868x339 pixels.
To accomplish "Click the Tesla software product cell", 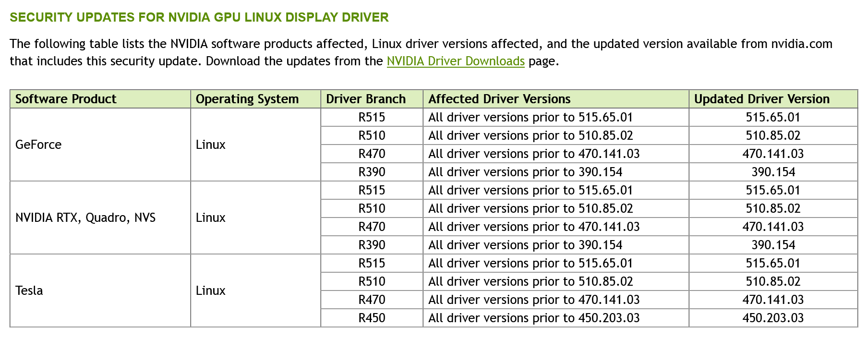I will point(100,291).
